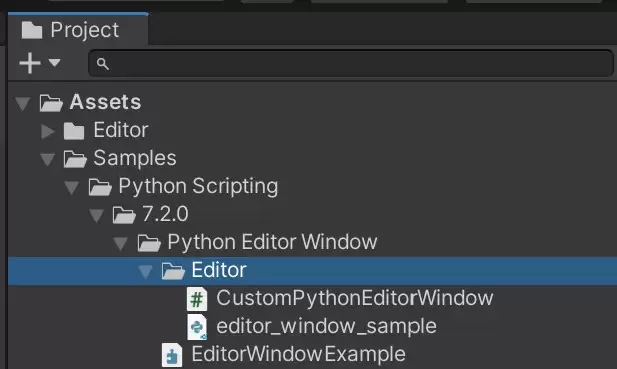Click the Samples open folder icon
Image resolution: width=617 pixels, height=369 pixels.
click(x=75, y=159)
